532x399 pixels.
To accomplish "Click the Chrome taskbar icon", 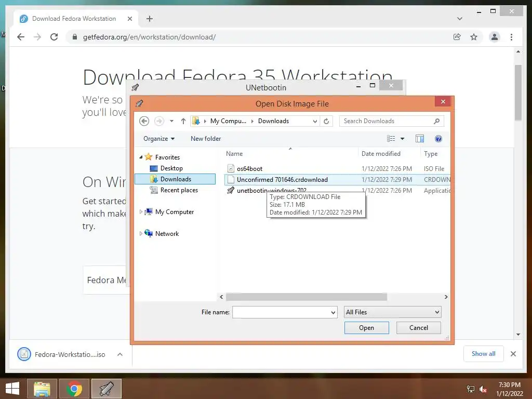I will pyautogui.click(x=74, y=389).
